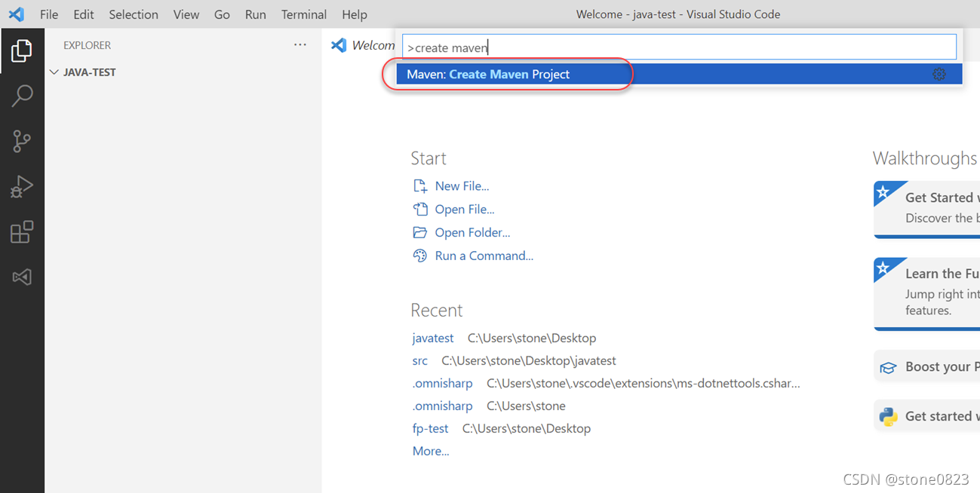This screenshot has height=493, width=980.
Task: Click the EXPLORER panel title
Action: point(88,45)
